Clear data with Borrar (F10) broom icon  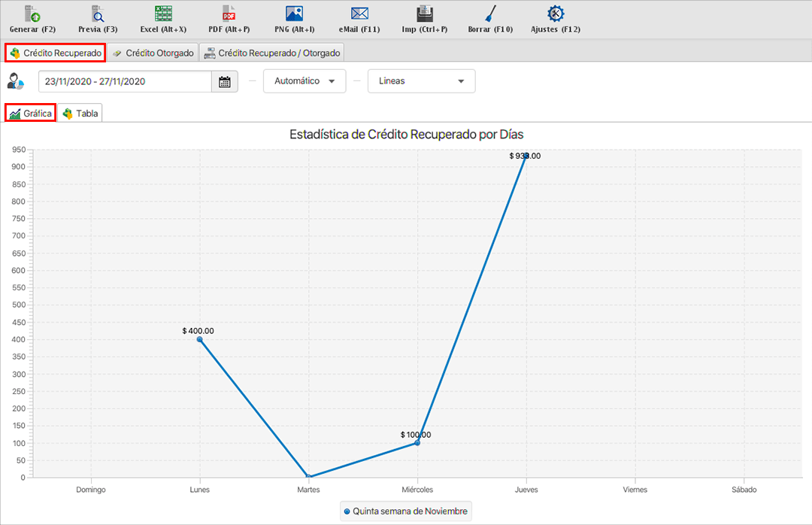click(x=489, y=14)
